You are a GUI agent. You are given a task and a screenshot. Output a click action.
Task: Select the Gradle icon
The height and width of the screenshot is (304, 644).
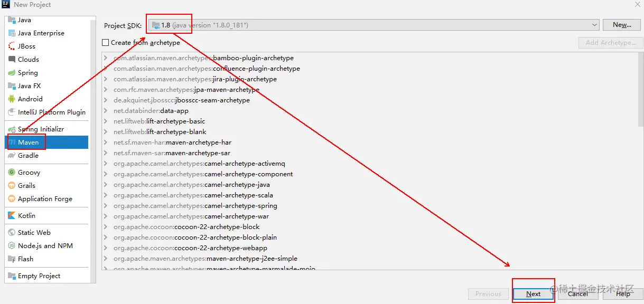point(12,156)
